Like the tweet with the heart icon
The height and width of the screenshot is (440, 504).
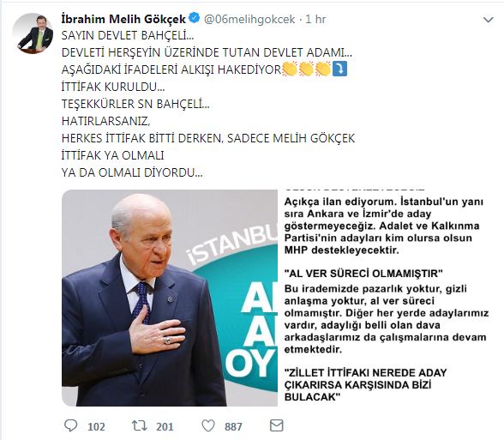click(x=208, y=425)
